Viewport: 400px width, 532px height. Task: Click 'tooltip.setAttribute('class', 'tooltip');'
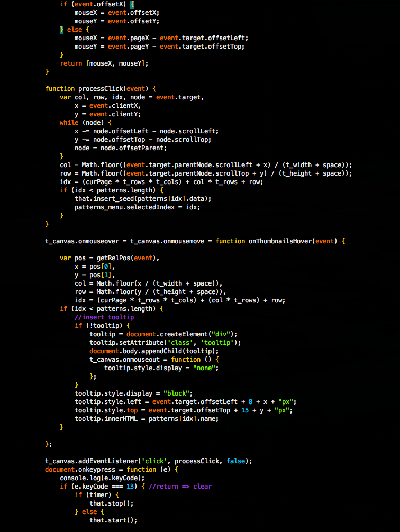point(165,343)
